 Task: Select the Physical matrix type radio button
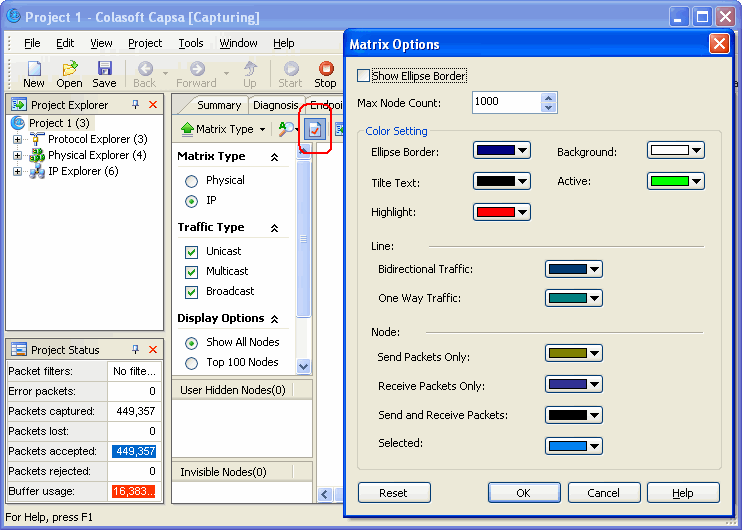click(x=191, y=181)
